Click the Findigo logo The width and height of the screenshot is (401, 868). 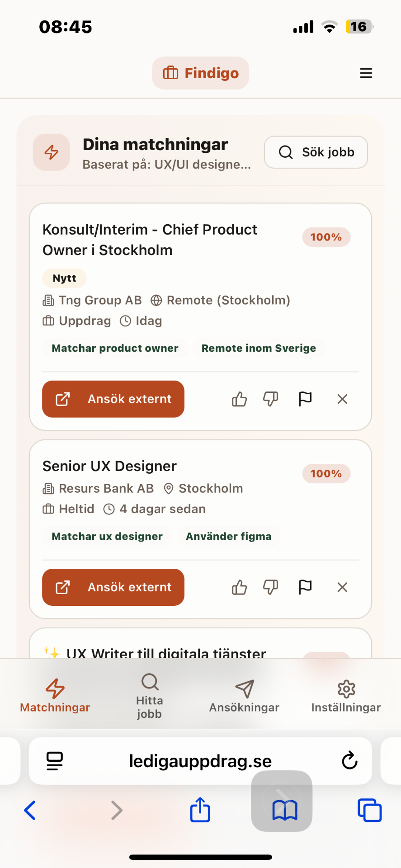200,73
